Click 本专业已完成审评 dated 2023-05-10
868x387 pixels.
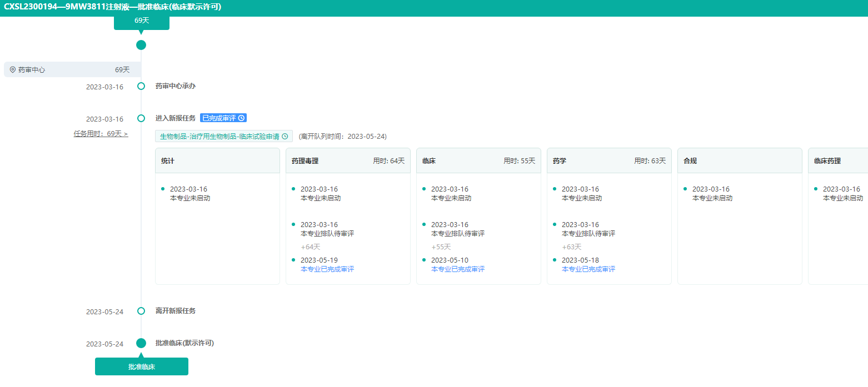pyautogui.click(x=458, y=269)
